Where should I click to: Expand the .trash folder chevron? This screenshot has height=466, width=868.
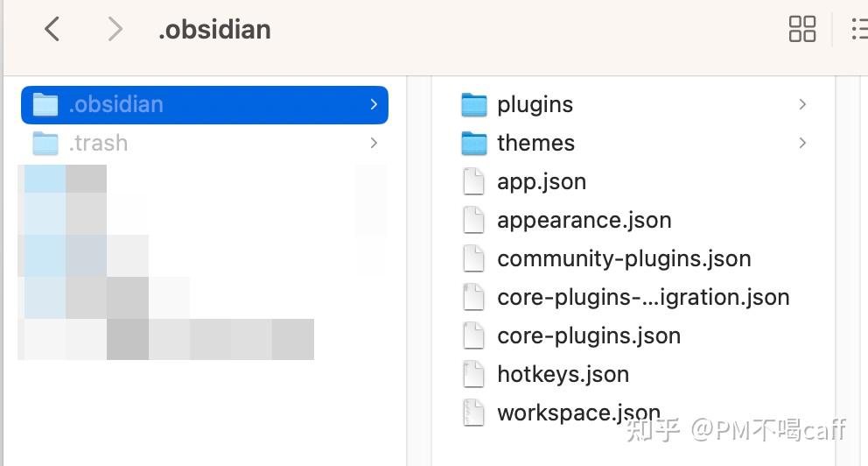coord(374,143)
